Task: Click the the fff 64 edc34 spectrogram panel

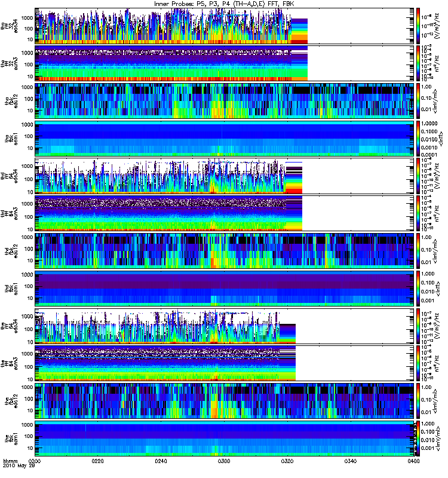Action: tap(225, 326)
